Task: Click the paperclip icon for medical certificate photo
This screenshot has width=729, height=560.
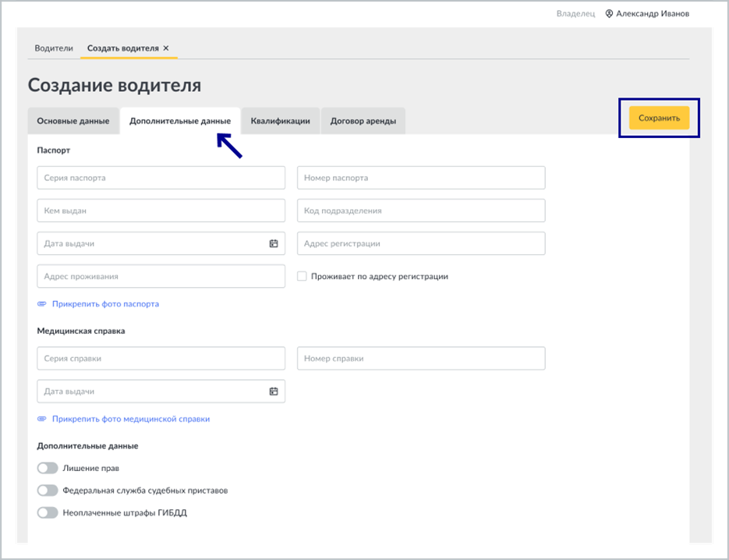Action: tap(42, 419)
